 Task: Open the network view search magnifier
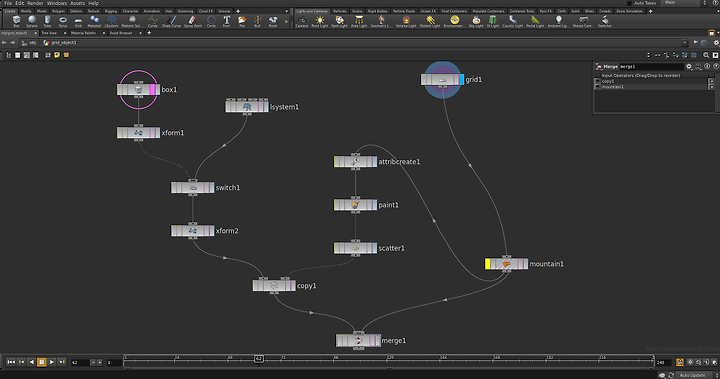point(706,55)
